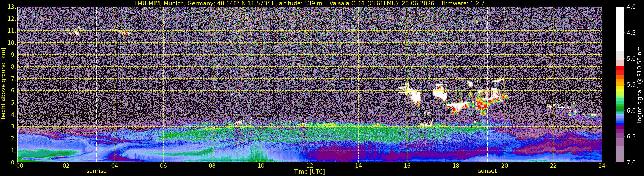This screenshot has height=176, width=644.
Task: Click the time tick label '02'
Action: (x=66, y=166)
